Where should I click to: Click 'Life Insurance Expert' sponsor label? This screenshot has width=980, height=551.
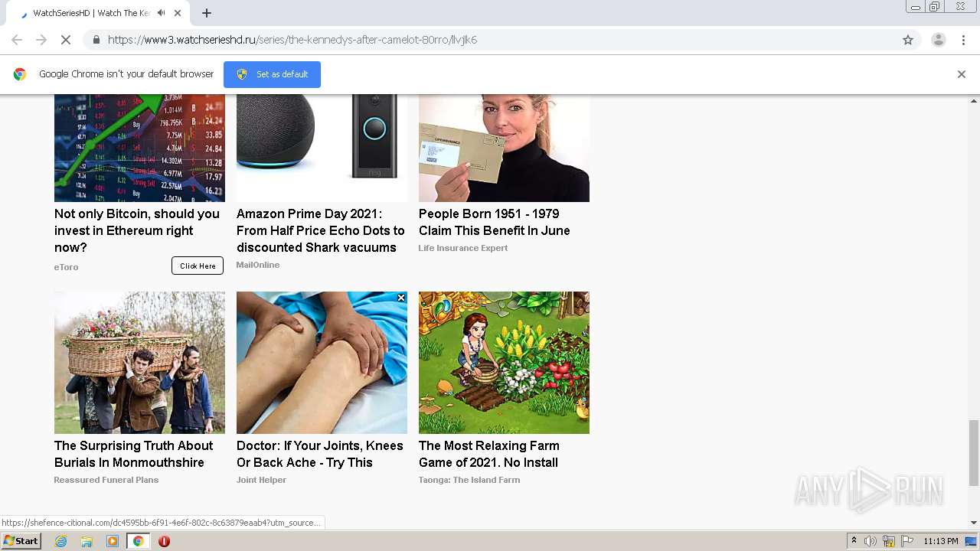[x=463, y=248]
